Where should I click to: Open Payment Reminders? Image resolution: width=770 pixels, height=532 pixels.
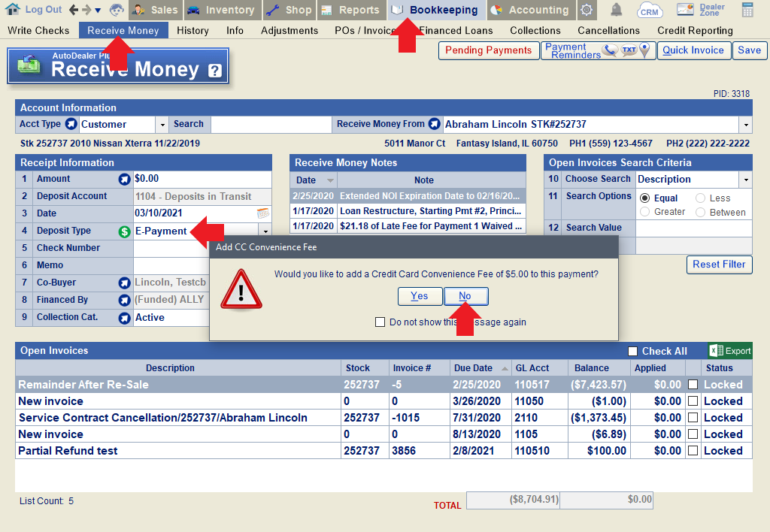click(598, 50)
